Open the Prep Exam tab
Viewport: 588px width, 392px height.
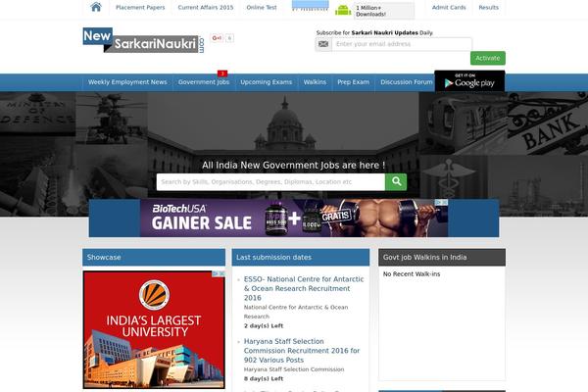353,82
